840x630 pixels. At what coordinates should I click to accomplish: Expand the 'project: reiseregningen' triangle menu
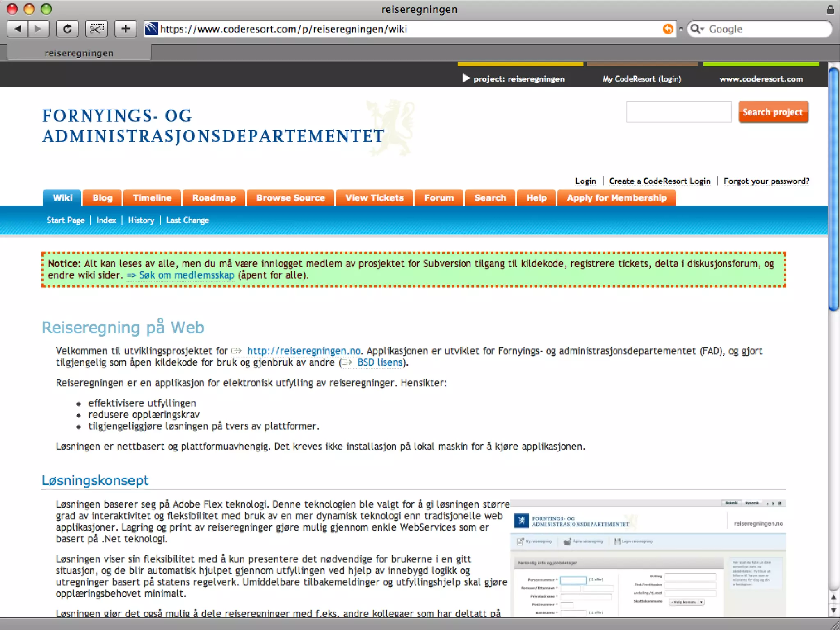point(466,78)
